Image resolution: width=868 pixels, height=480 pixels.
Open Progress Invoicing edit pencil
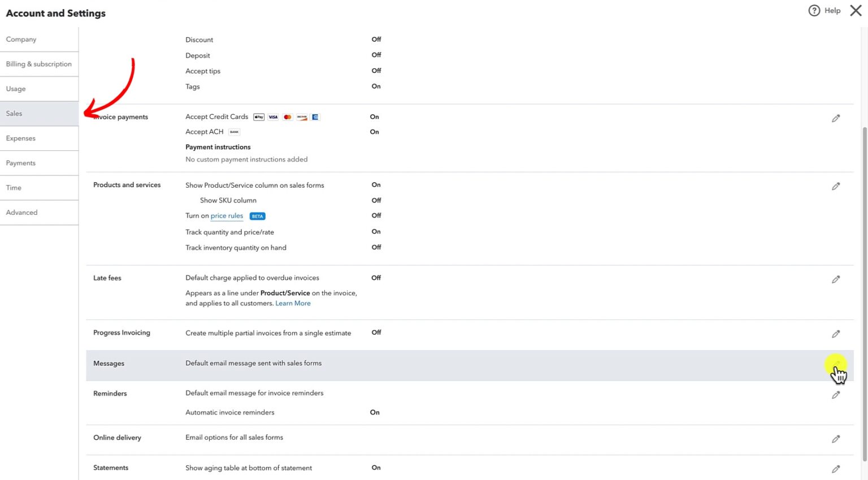(x=836, y=334)
